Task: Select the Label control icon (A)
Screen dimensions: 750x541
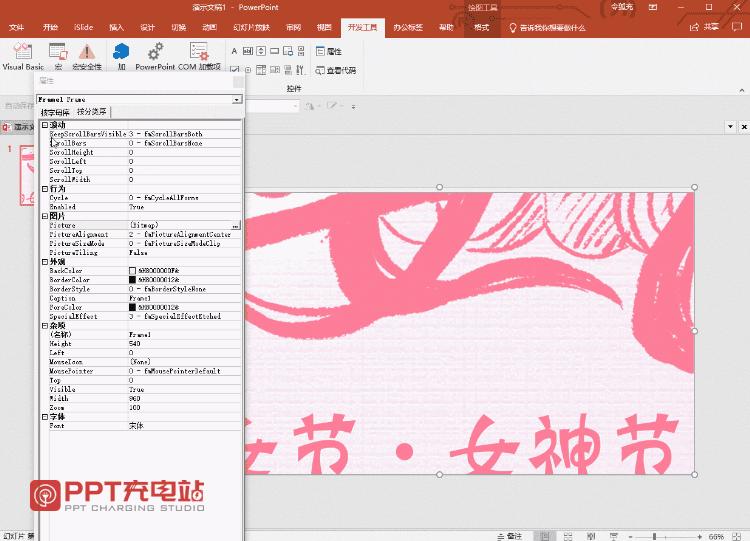Action: point(234,51)
